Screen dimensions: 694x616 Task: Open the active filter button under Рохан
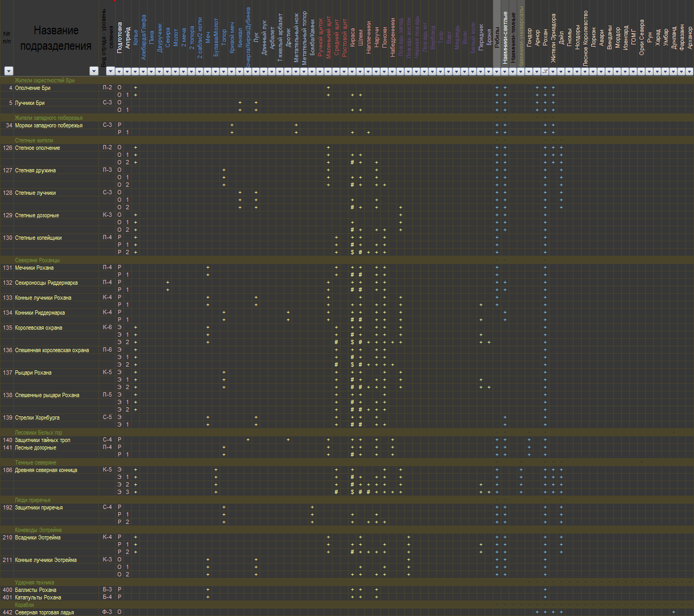(x=545, y=71)
